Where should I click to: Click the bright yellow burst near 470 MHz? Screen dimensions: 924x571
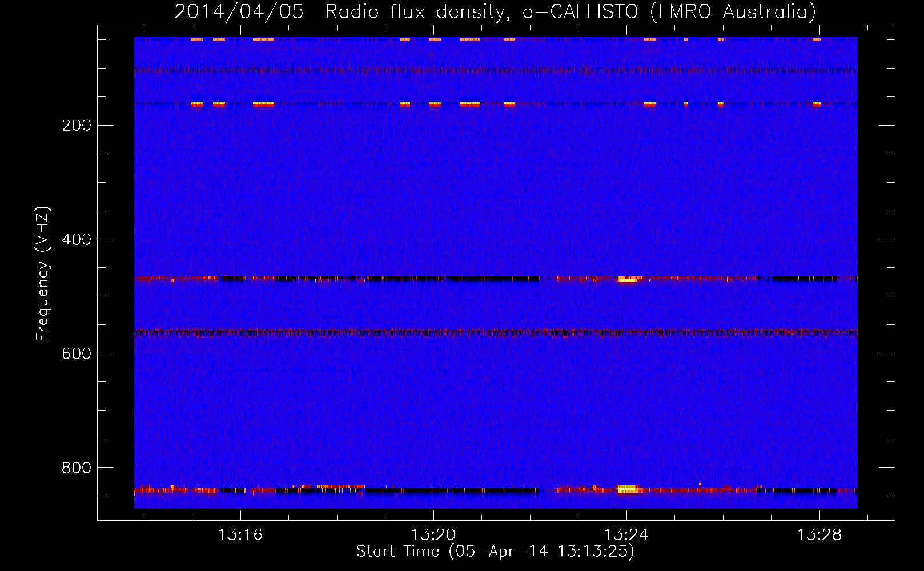coord(627,279)
